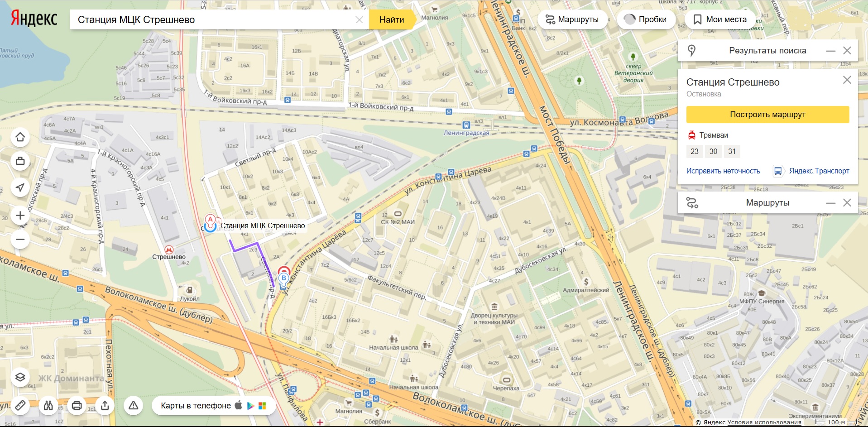868x427 pixels.
Task: Select tram route 31
Action: (x=732, y=151)
